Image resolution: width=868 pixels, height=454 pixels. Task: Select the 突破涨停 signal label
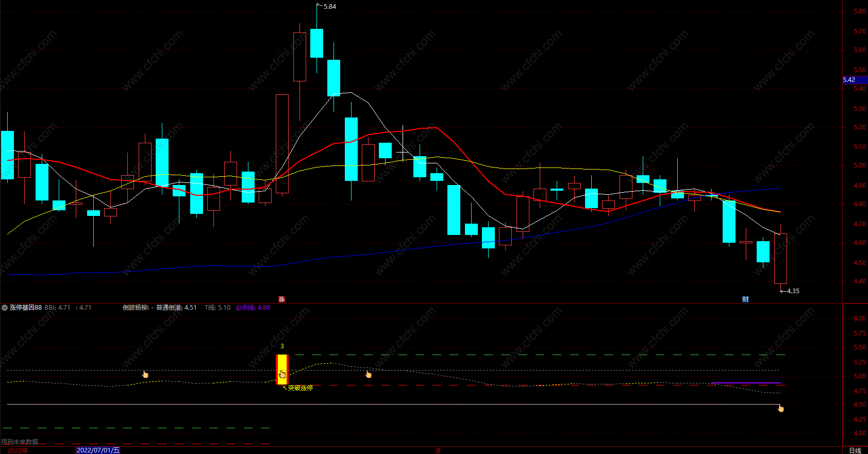coord(301,388)
